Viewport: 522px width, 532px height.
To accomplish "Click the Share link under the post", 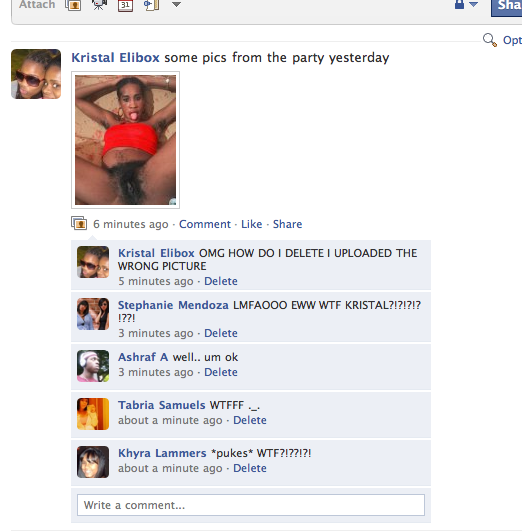I will point(287,224).
